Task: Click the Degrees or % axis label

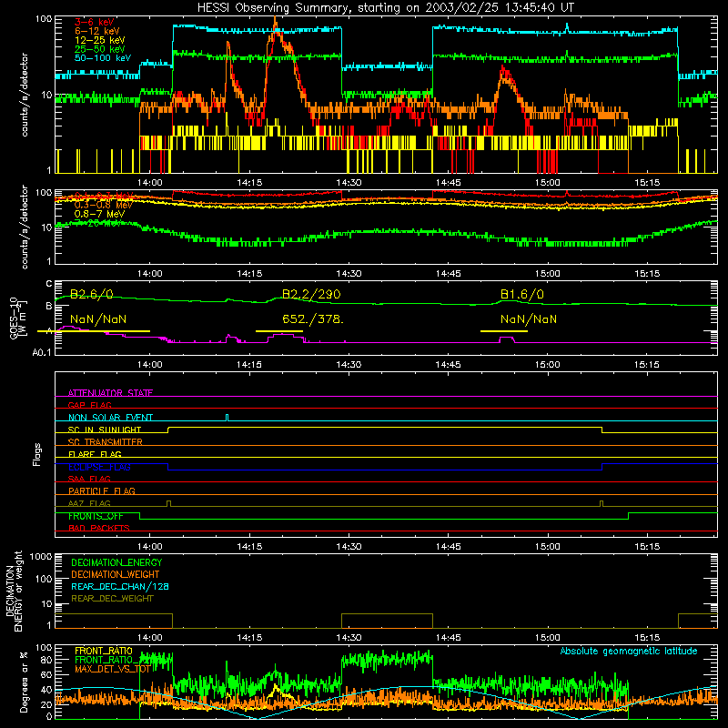Action: tap(24, 682)
